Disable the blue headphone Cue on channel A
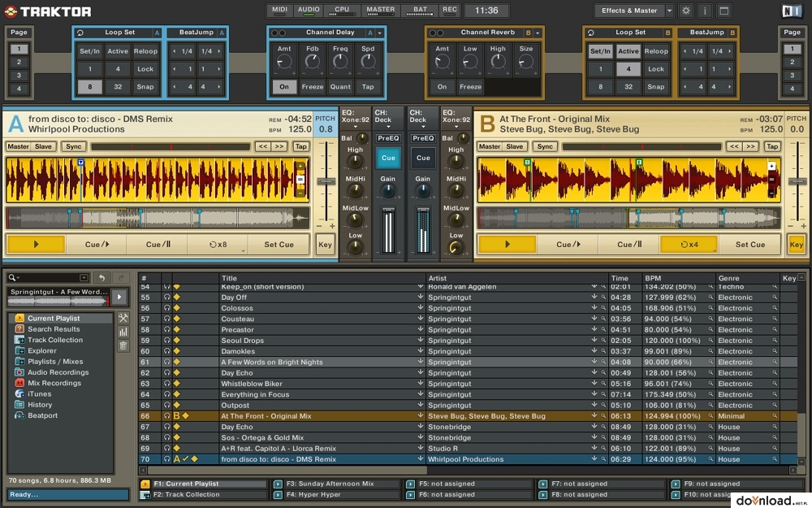The image size is (812, 508). pos(388,158)
